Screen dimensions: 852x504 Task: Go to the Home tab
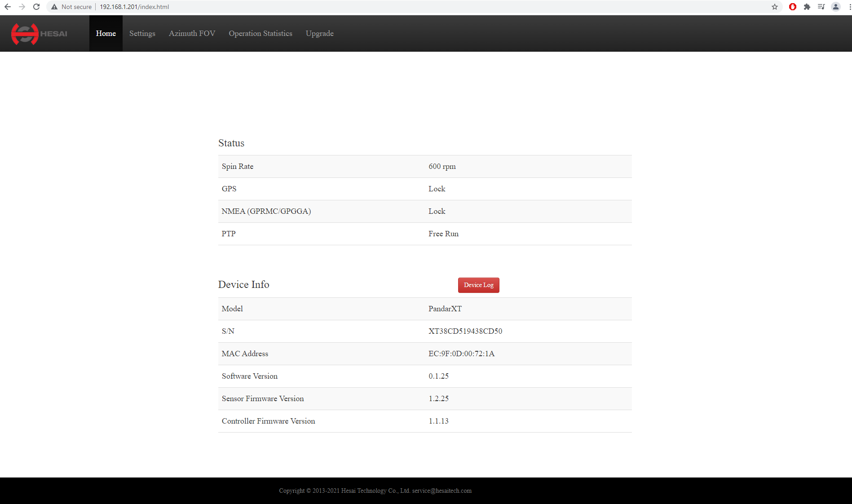(x=106, y=34)
